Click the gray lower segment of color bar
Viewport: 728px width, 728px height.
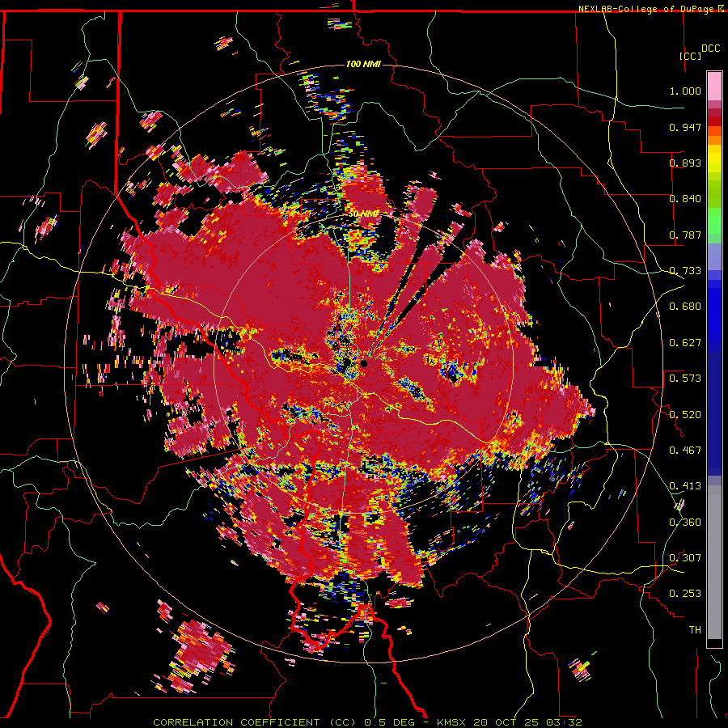(x=714, y=562)
